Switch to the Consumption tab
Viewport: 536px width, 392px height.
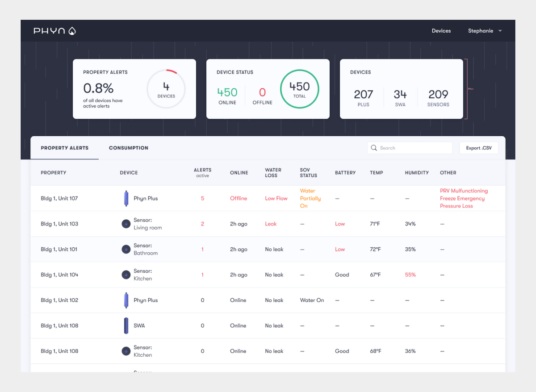pyautogui.click(x=128, y=148)
